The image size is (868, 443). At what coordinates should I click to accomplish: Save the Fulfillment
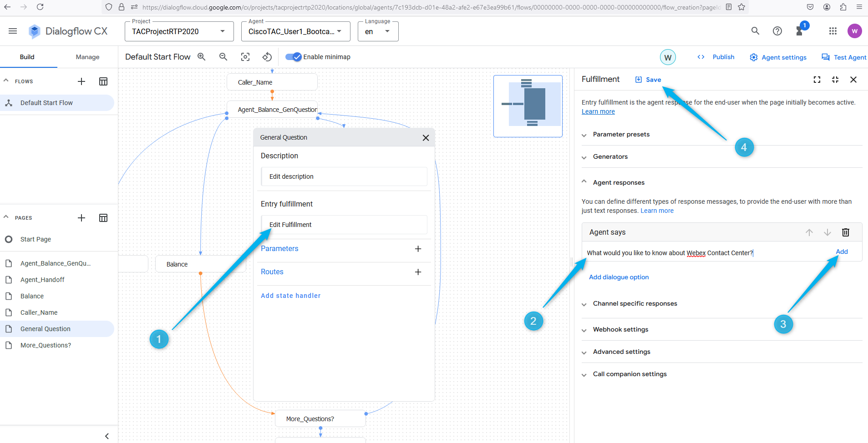point(648,80)
